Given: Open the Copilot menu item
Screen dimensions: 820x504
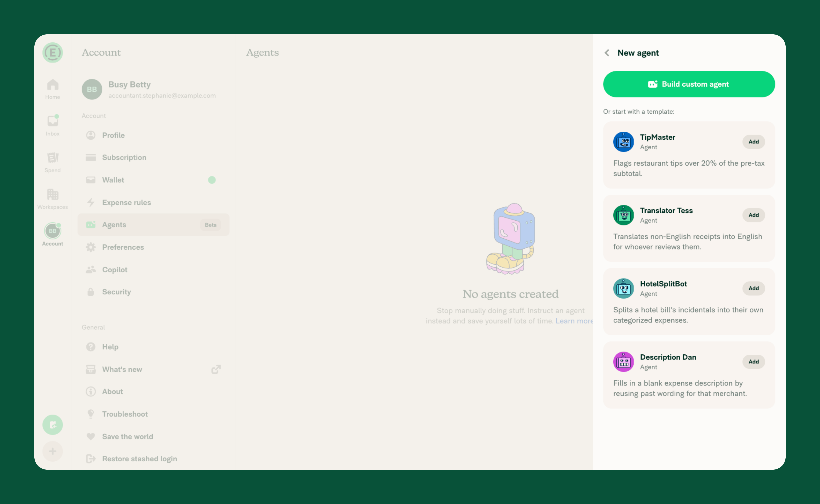Looking at the screenshot, I should click(x=153, y=270).
